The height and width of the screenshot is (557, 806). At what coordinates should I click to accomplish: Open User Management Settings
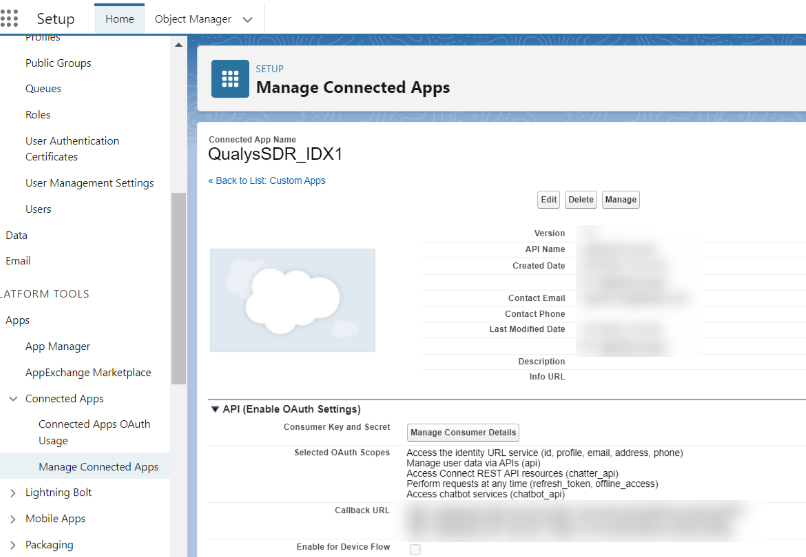89,183
